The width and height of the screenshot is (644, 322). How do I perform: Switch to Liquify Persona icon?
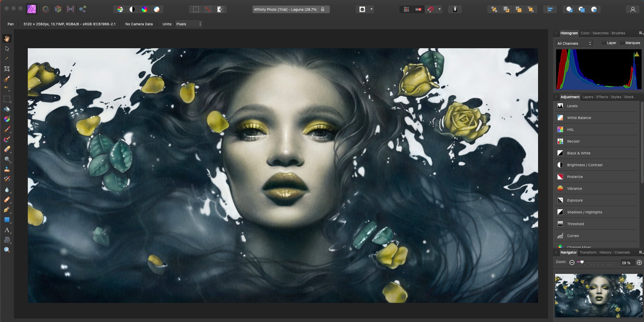(46, 9)
